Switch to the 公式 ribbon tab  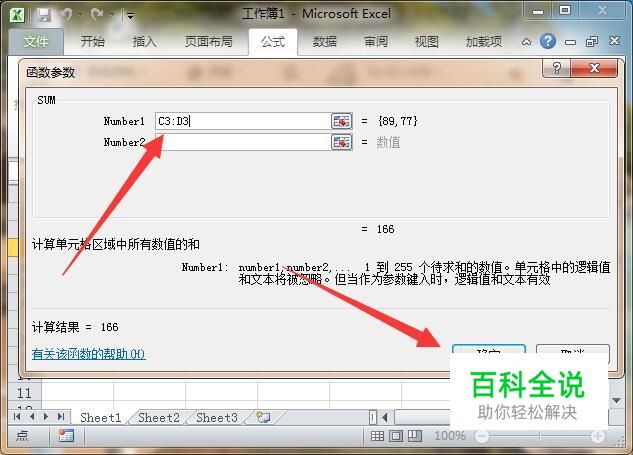tap(273, 41)
